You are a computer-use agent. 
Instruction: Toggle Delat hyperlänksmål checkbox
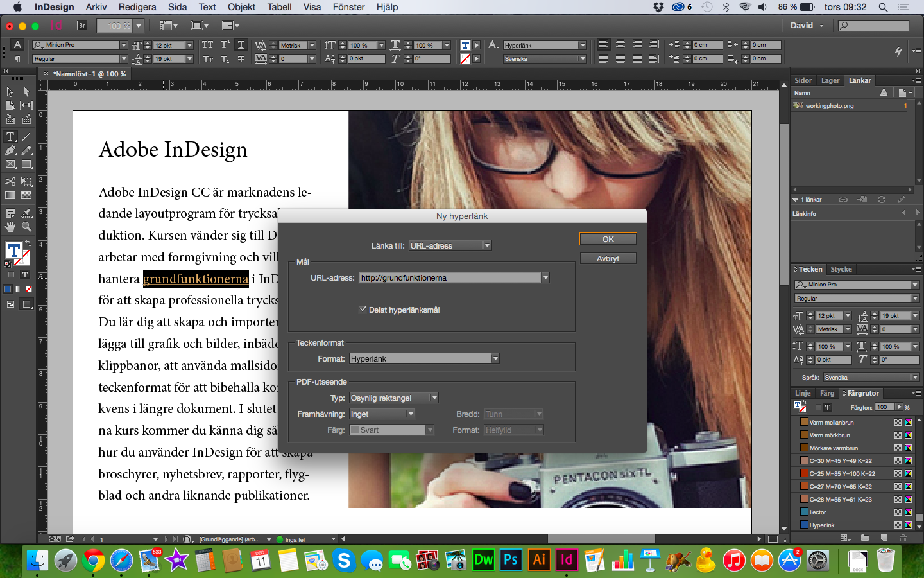coord(363,310)
